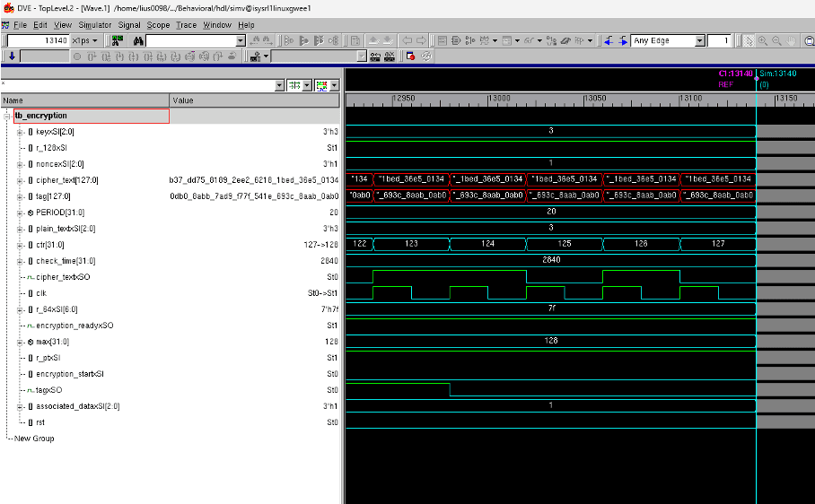The width and height of the screenshot is (815, 504).
Task: Click the zoom out magnifier
Action: pos(776,40)
